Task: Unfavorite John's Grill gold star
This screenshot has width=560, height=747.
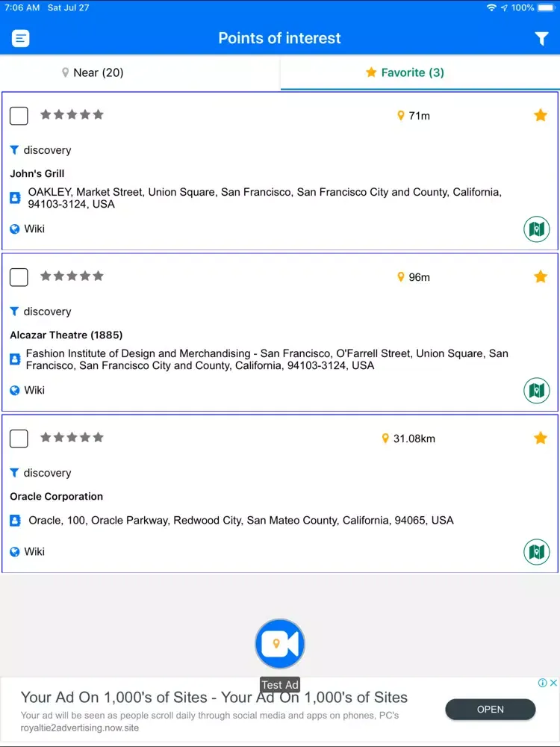Action: [x=541, y=115]
